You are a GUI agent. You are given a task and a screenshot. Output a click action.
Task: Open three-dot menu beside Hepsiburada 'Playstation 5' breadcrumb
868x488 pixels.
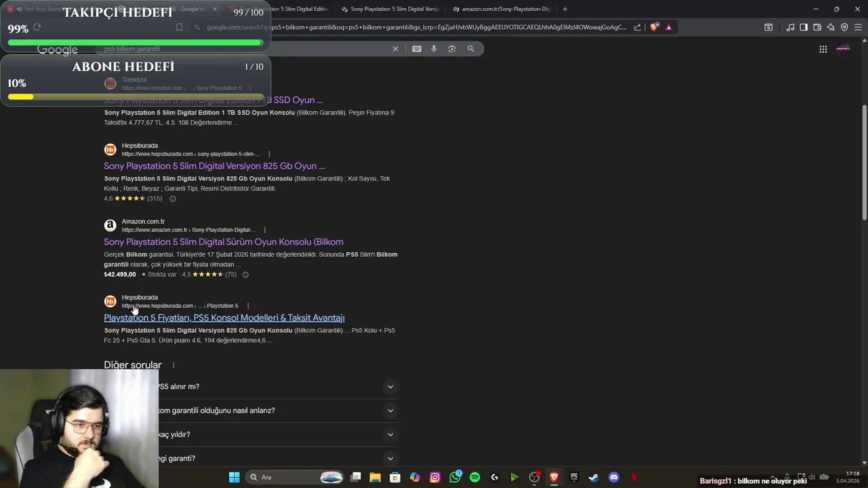click(x=248, y=306)
